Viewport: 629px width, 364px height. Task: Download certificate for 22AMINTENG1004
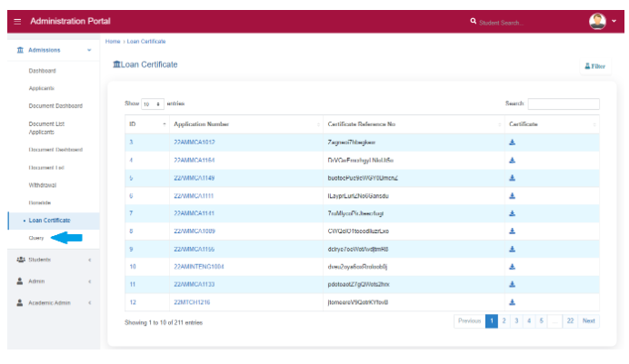click(x=512, y=267)
